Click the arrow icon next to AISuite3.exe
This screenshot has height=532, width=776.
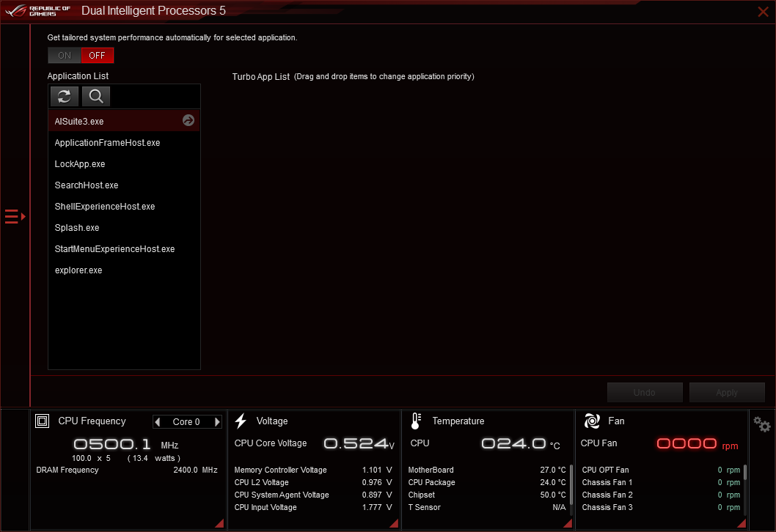pyautogui.click(x=188, y=120)
